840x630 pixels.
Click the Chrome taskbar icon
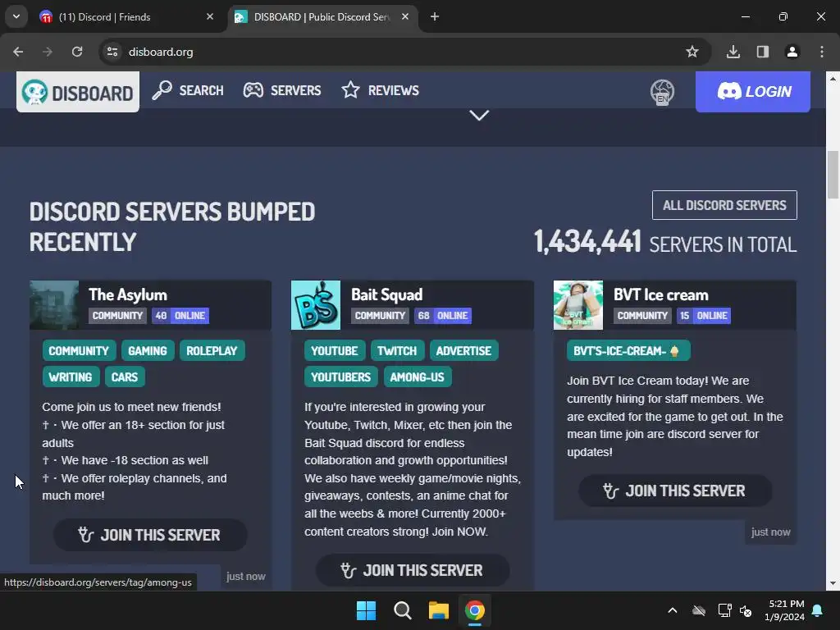pyautogui.click(x=475, y=610)
